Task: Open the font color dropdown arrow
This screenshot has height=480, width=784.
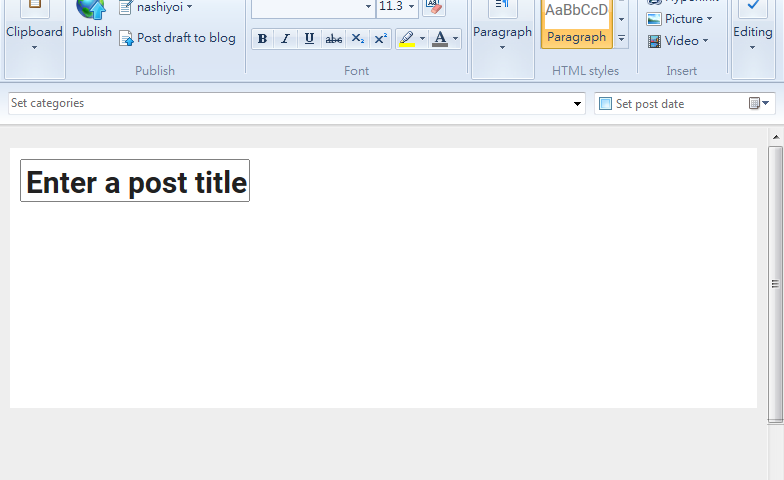Action: point(456,39)
